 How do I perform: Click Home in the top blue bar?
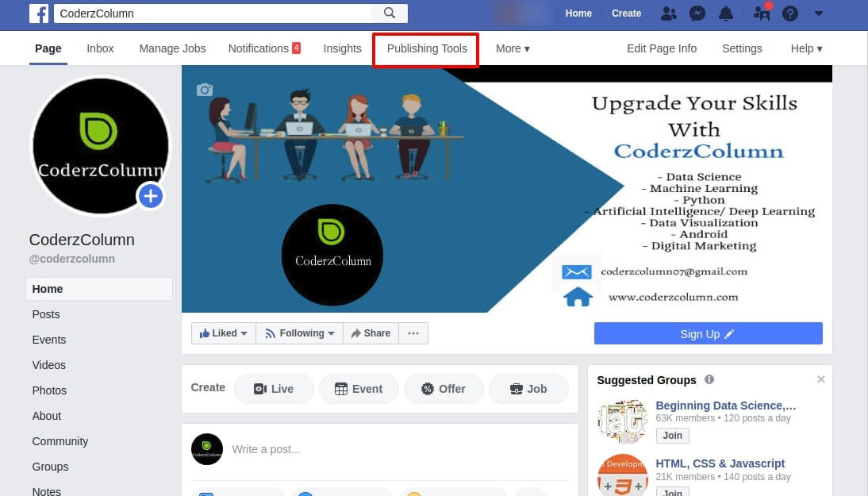tap(578, 13)
